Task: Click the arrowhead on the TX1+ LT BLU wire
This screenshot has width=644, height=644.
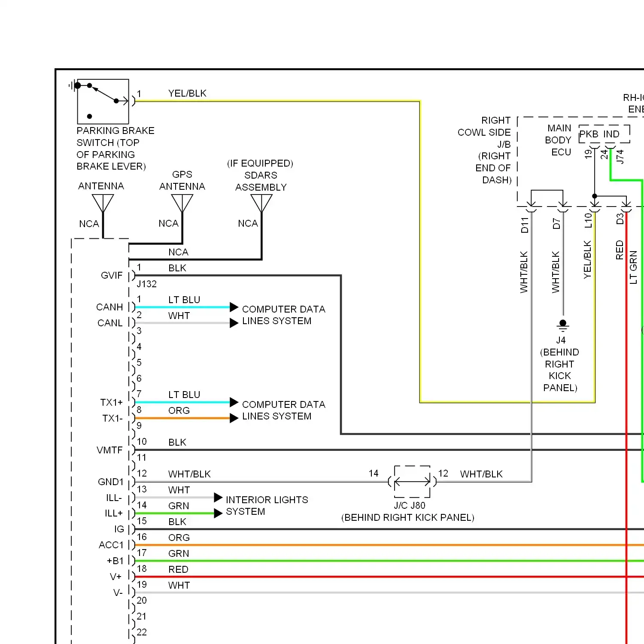Action: [234, 402]
